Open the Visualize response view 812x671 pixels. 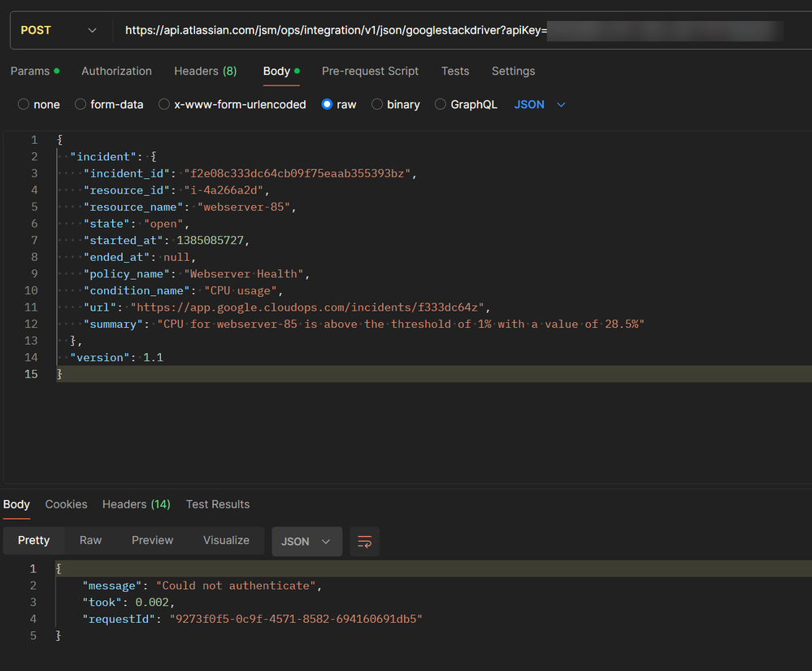coord(226,540)
